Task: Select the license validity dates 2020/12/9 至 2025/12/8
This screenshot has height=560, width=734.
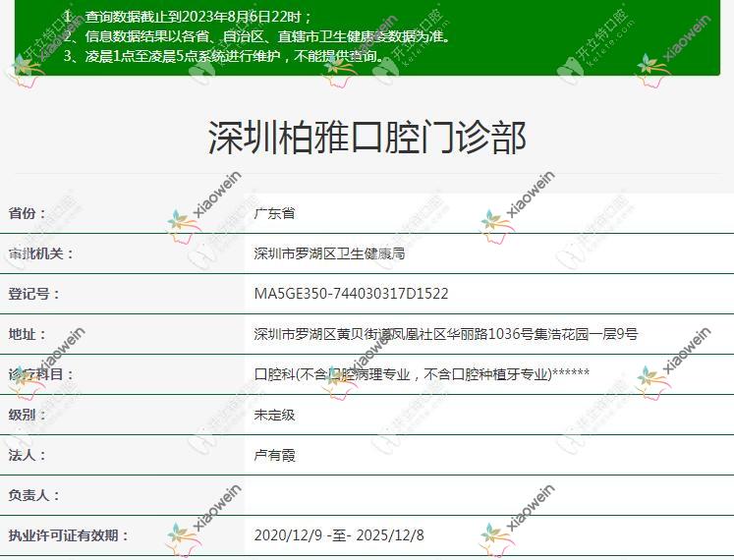Action: (x=339, y=535)
